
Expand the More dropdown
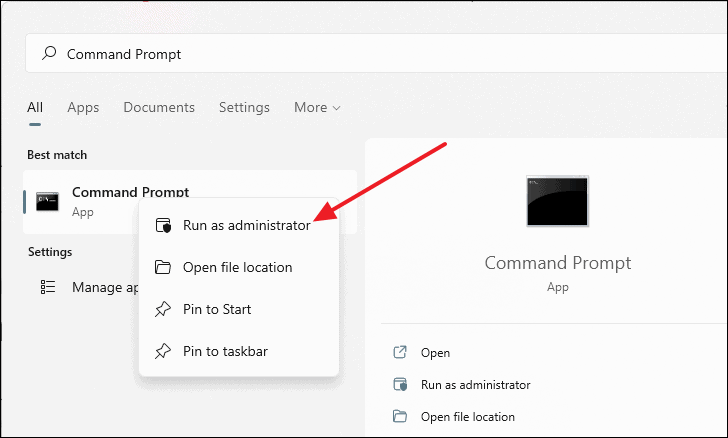pos(318,107)
